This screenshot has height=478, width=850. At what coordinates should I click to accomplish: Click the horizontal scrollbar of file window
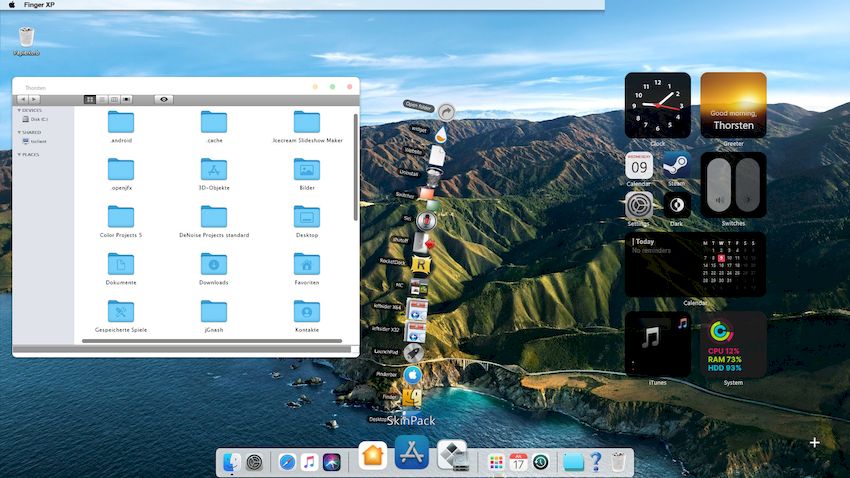212,341
